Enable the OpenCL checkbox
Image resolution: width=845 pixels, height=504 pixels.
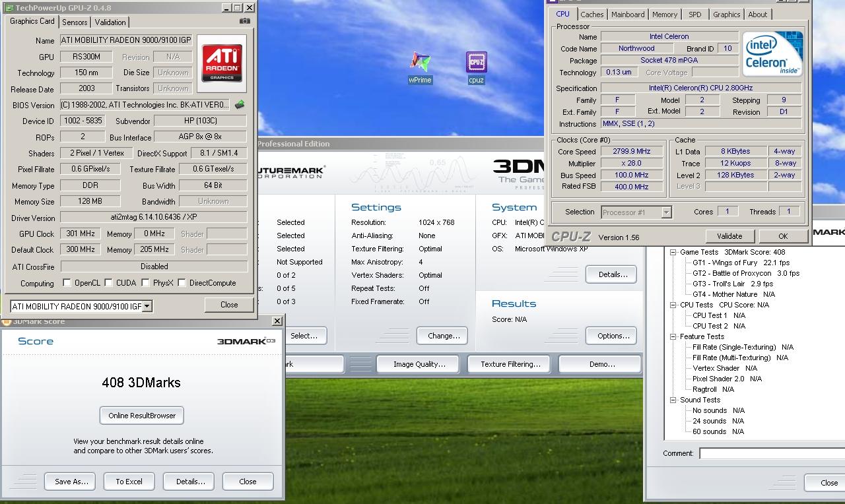pos(67,283)
